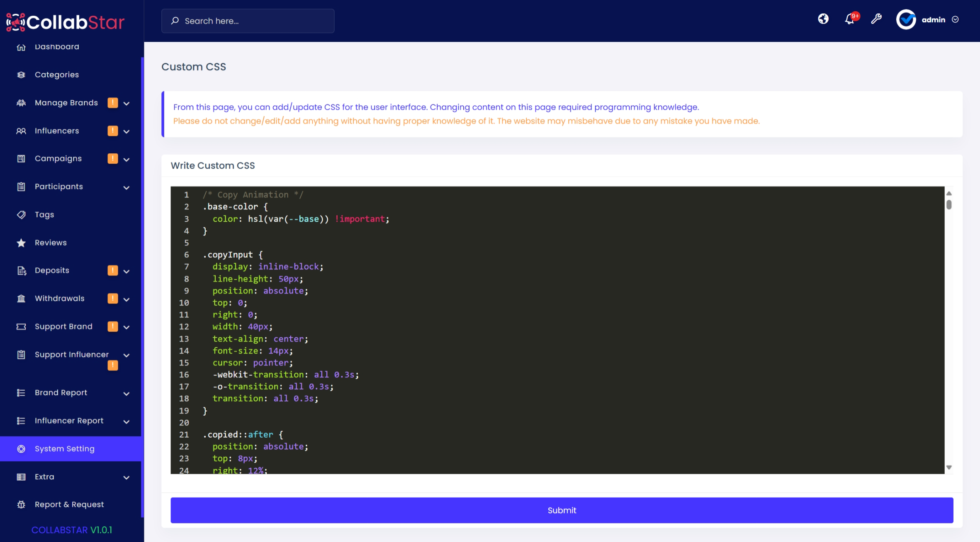The image size is (980, 542).
Task: Expand Deposits chevron
Action: pos(126,271)
